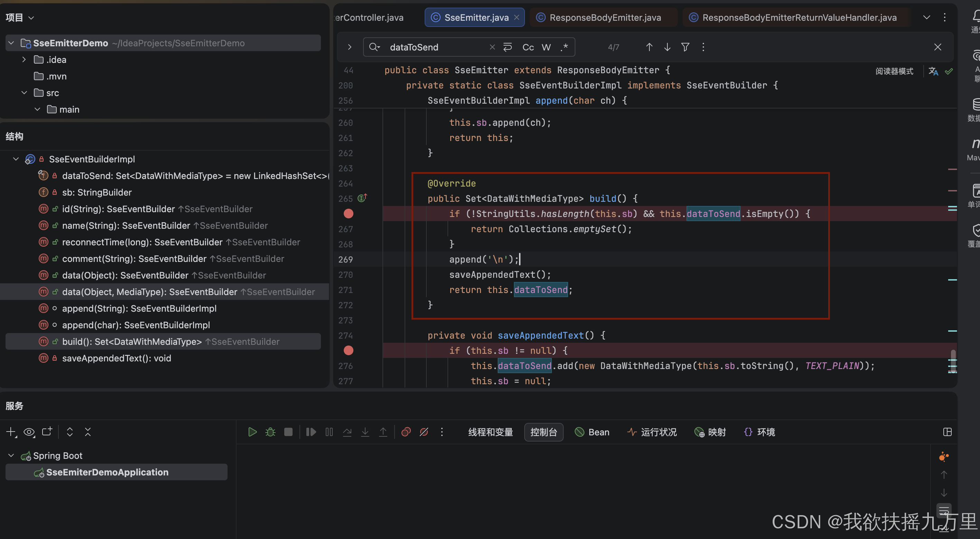Expand all services
This screenshot has height=539, width=980.
coord(70,432)
